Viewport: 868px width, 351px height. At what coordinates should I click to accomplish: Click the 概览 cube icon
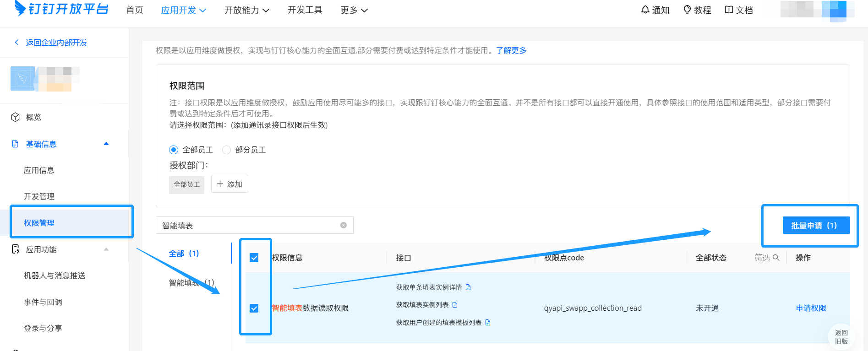(16, 117)
